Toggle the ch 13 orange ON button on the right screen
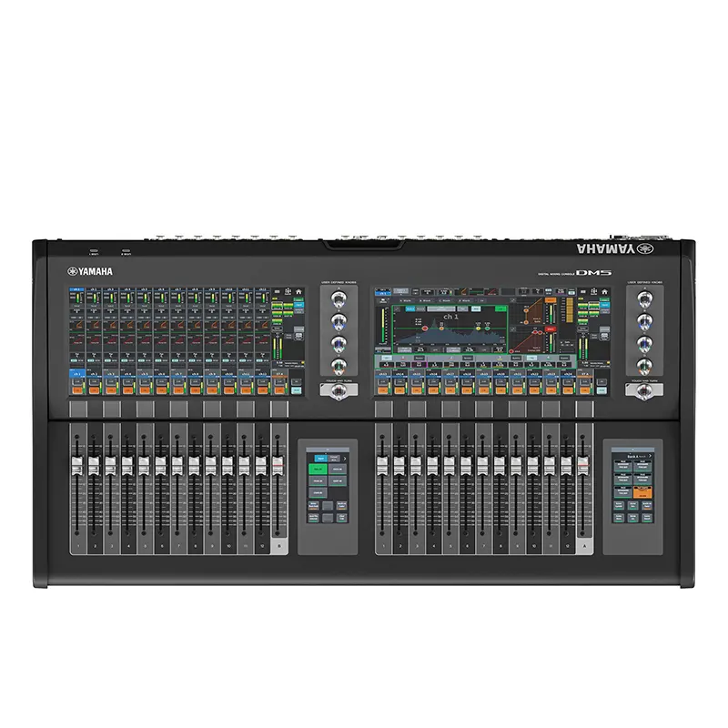Image resolution: width=728 pixels, height=728 pixels. pos(383,390)
